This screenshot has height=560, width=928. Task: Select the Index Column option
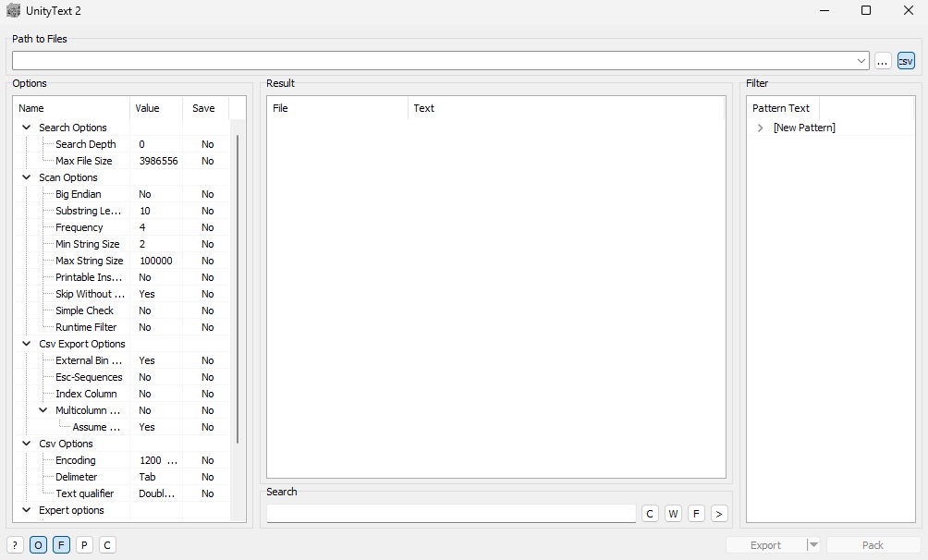pos(86,394)
